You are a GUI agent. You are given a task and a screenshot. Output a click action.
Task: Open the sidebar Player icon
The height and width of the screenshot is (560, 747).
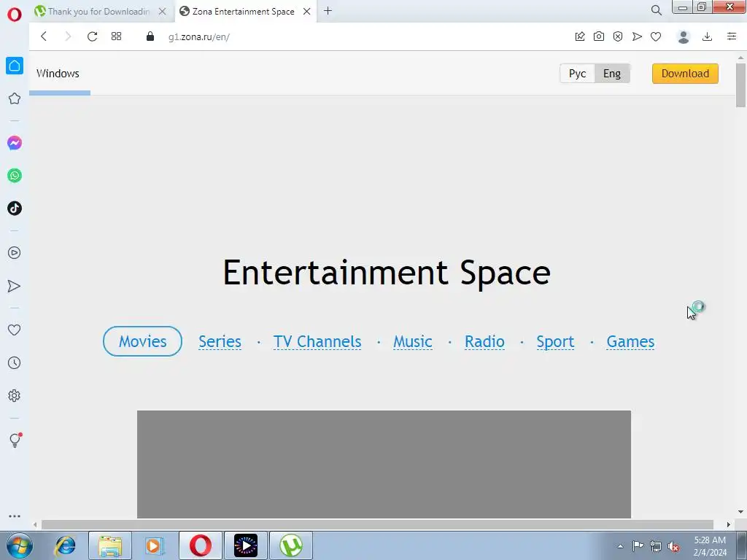(x=15, y=253)
